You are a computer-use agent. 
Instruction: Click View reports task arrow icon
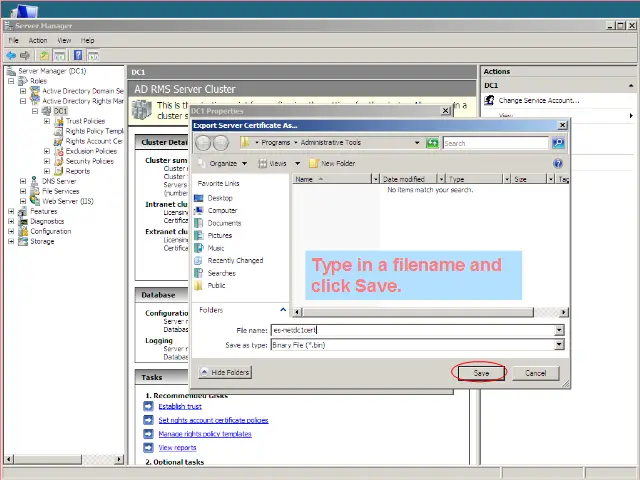coord(148,447)
